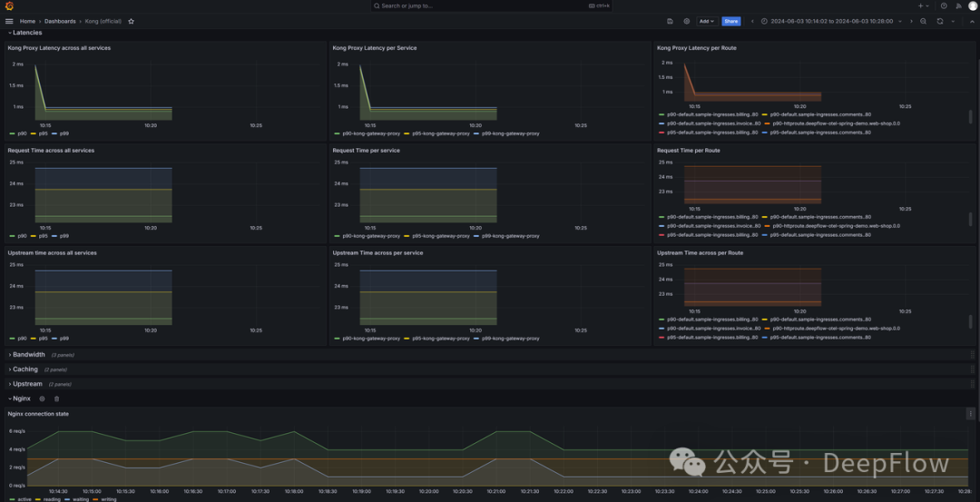
Task: Open dashboard settings gear icon
Action: (687, 21)
